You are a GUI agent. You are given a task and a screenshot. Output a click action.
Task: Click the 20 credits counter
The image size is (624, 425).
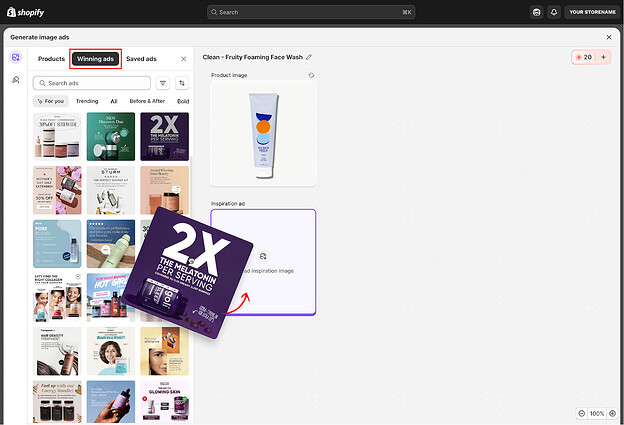coord(584,57)
